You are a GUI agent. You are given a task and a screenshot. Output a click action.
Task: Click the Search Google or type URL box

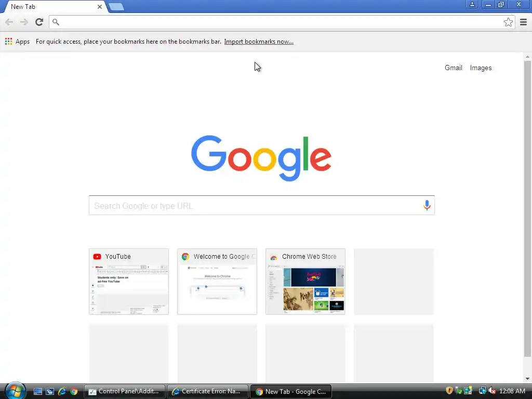262,205
